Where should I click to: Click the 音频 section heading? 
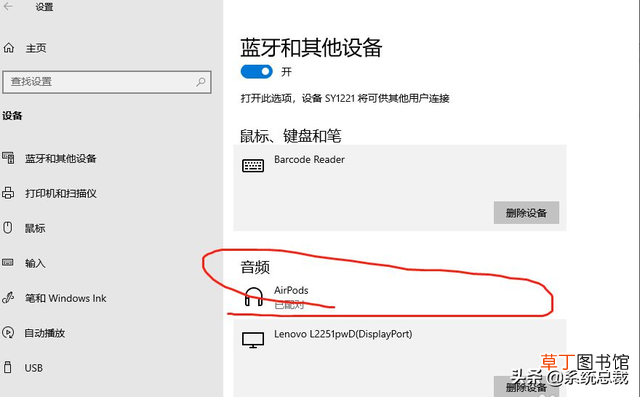click(255, 268)
